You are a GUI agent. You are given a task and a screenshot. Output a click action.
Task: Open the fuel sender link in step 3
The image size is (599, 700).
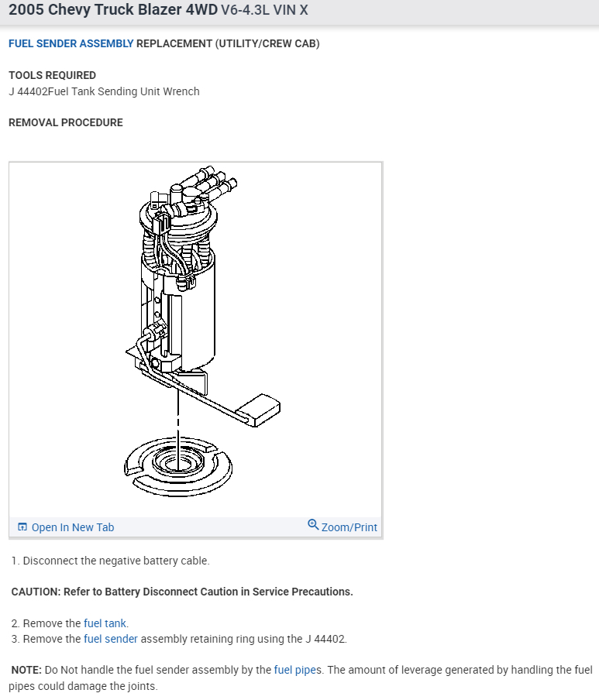(111, 639)
